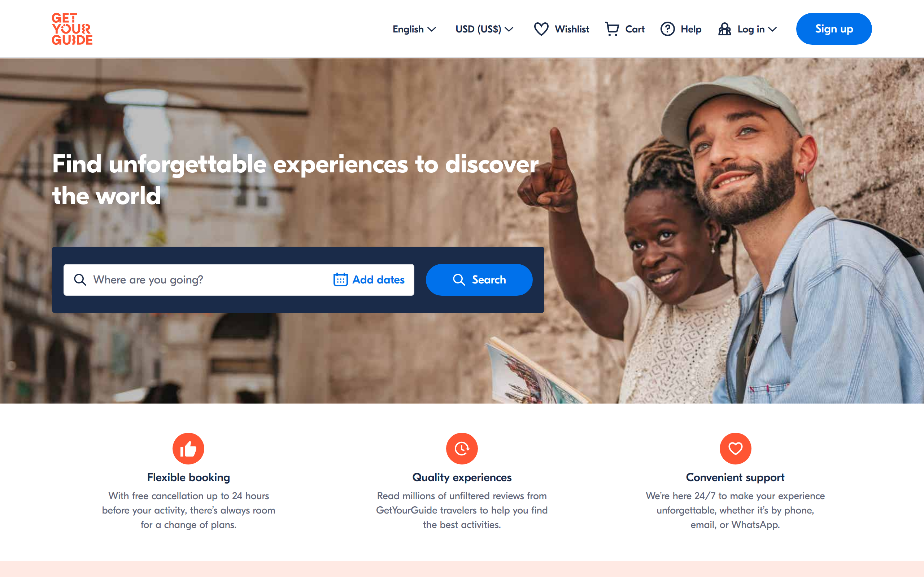Viewport: 924px width, 577px height.
Task: Click the thumbs-up Flexible booking icon
Action: 188,448
